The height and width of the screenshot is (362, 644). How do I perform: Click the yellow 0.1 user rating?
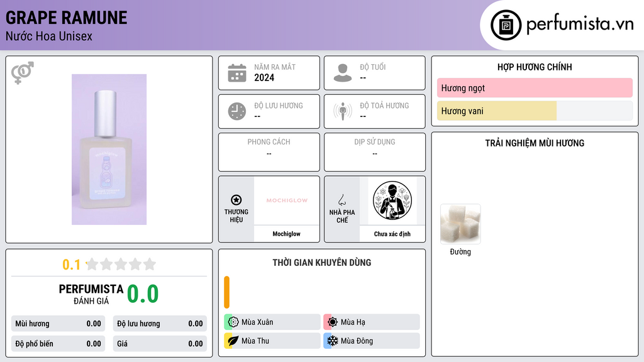pos(72,265)
